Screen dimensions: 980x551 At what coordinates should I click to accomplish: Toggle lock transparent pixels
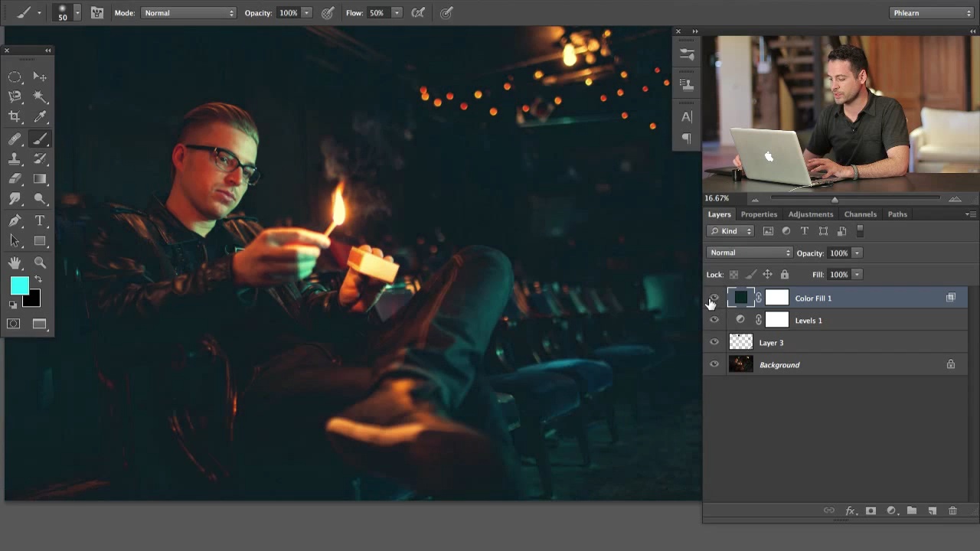733,275
